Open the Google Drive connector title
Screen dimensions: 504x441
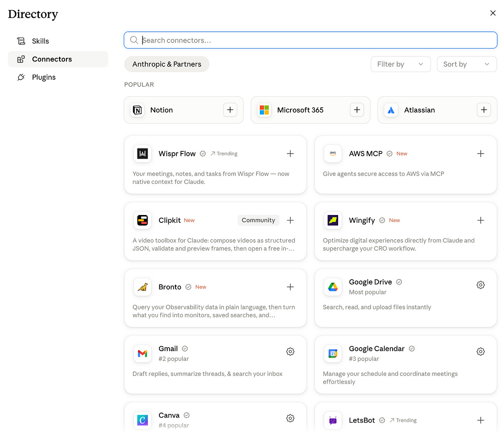click(x=370, y=282)
